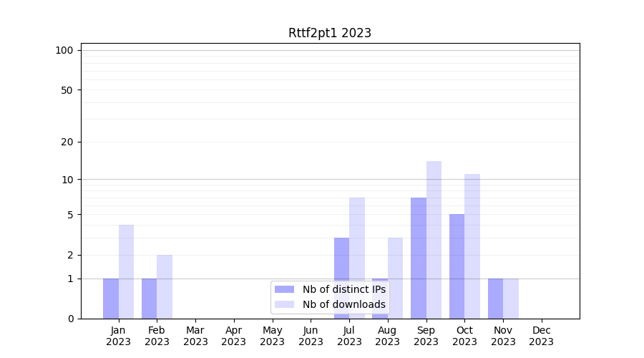Click the October downloads bar
Screen dimensions: 644x358
pos(472,246)
